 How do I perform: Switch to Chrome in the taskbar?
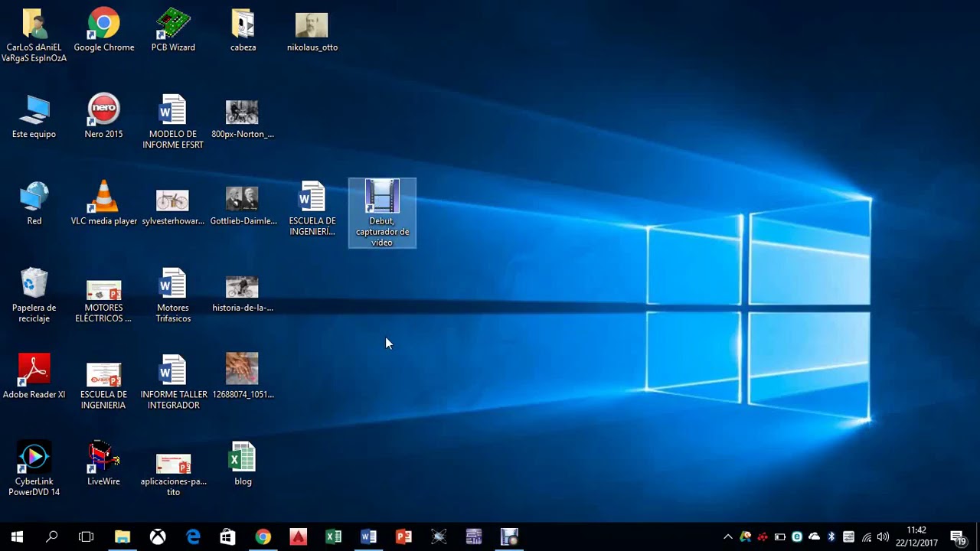[x=263, y=537]
